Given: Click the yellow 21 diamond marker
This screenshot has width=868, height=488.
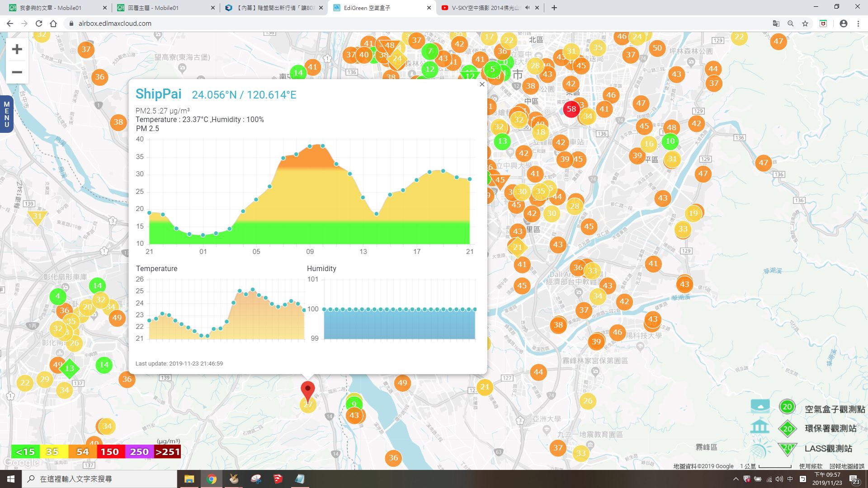Looking at the screenshot, I should point(518,247).
